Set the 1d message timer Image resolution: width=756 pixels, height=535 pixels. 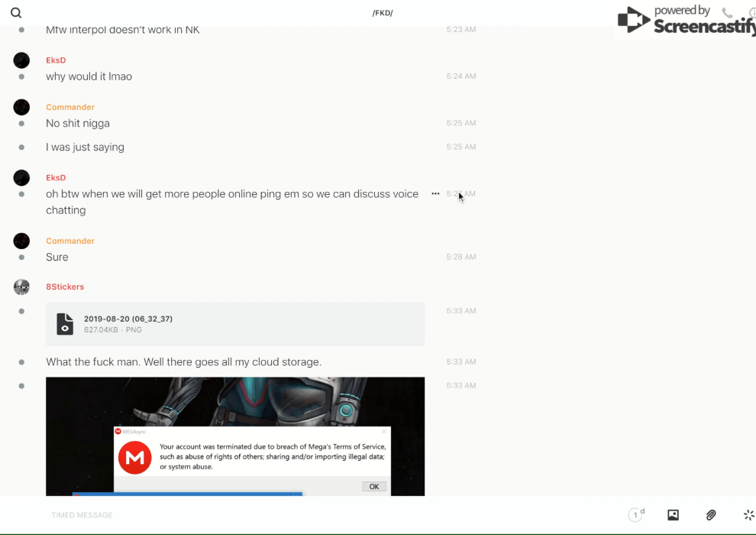coord(636,515)
